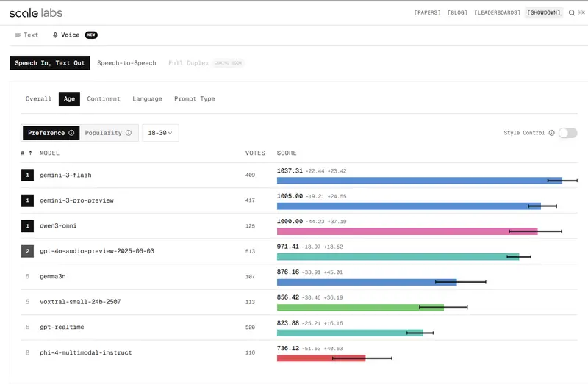
Task: Open the 18-30 age range dropdown
Action: (160, 133)
